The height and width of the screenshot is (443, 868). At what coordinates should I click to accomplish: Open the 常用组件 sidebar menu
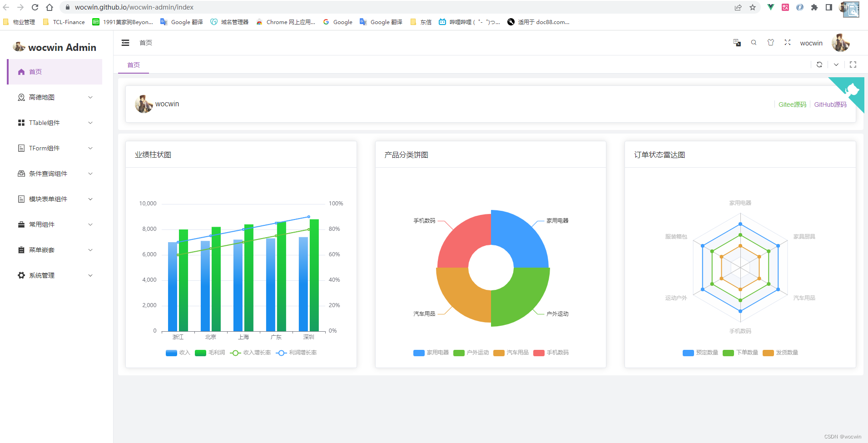point(55,224)
